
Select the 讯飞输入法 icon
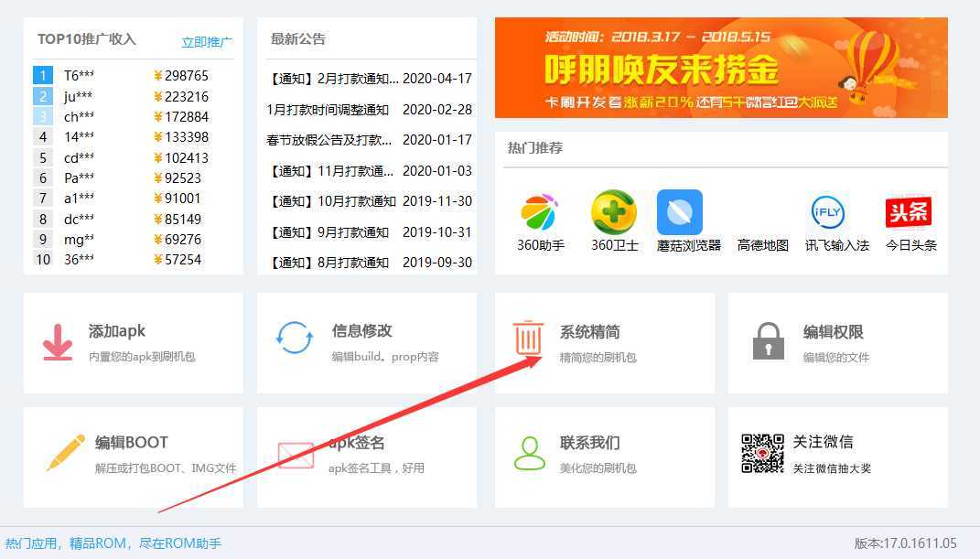[826, 212]
